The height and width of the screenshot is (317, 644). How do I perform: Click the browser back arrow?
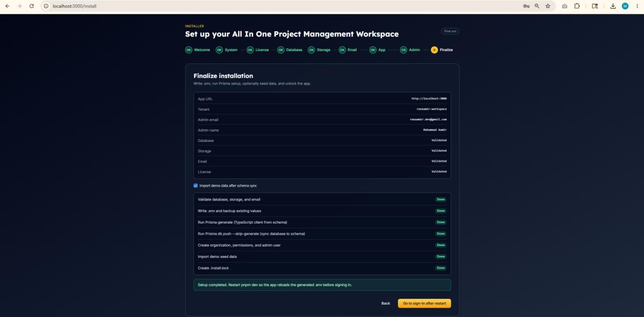click(8, 6)
